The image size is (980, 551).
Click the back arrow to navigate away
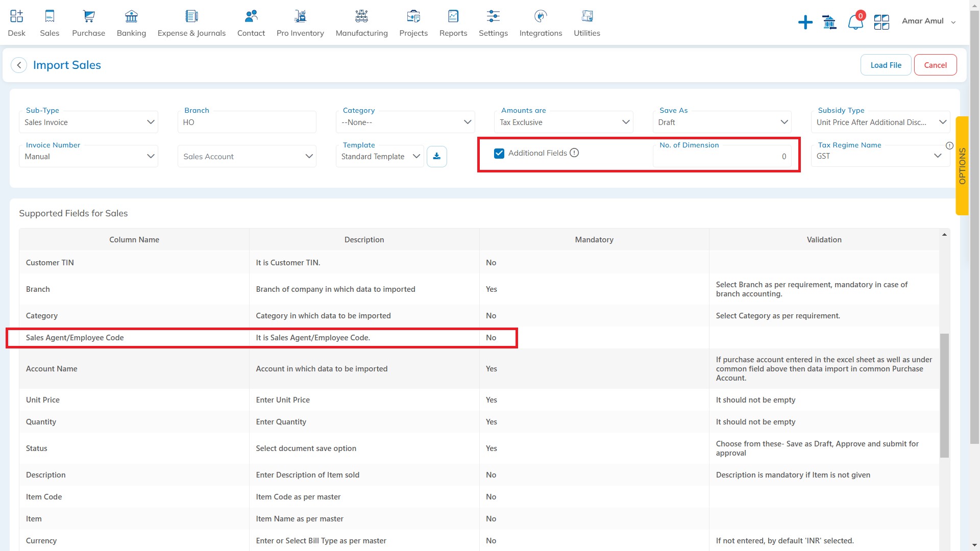coord(19,65)
